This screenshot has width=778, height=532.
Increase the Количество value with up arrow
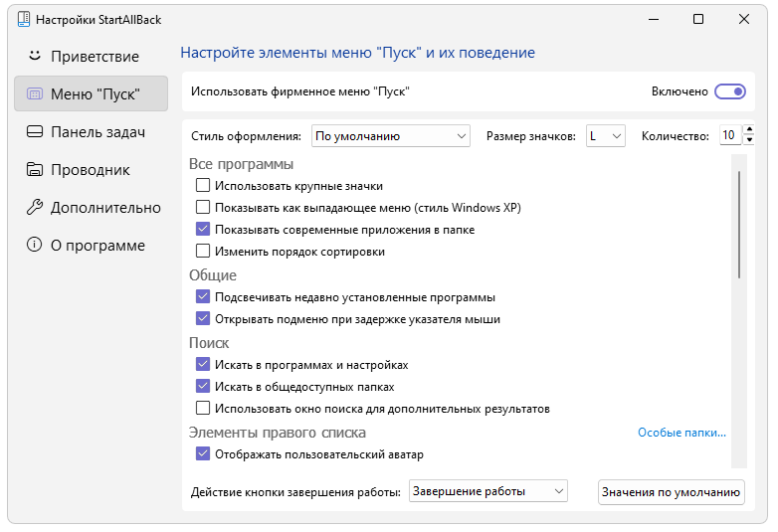(748, 130)
